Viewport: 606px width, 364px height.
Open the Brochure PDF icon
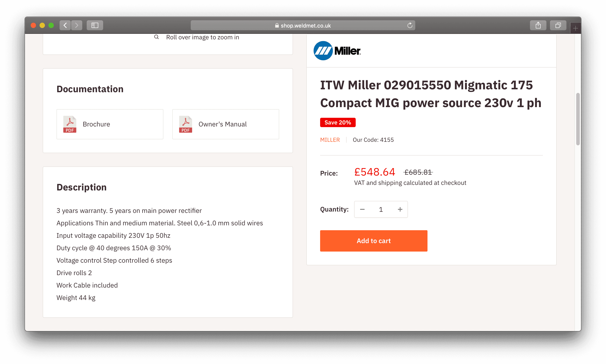[x=70, y=124]
